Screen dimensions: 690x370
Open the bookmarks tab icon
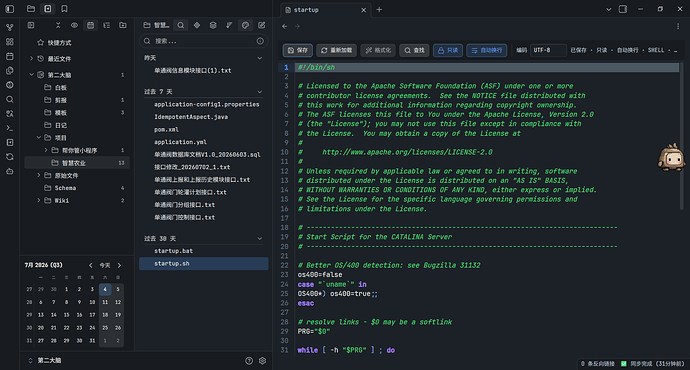coord(64,9)
